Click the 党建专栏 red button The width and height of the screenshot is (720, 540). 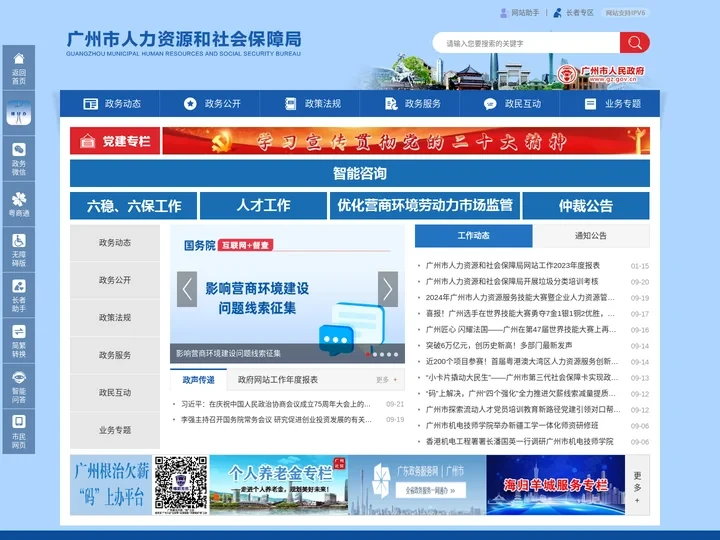tap(115, 141)
